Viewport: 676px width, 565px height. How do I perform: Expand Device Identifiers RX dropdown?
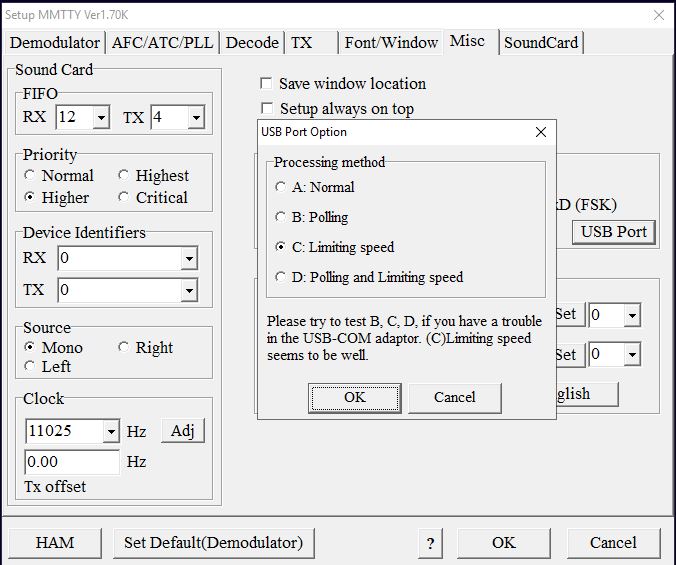coord(189,258)
